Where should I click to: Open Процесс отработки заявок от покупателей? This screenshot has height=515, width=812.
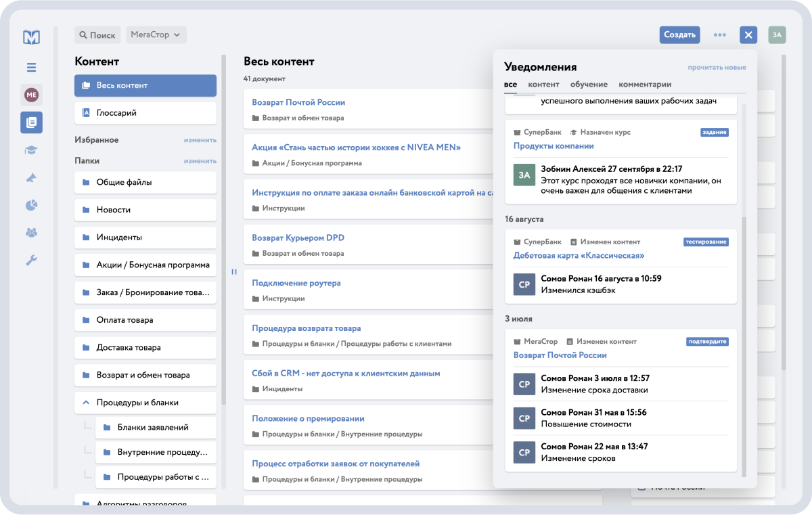click(x=336, y=464)
